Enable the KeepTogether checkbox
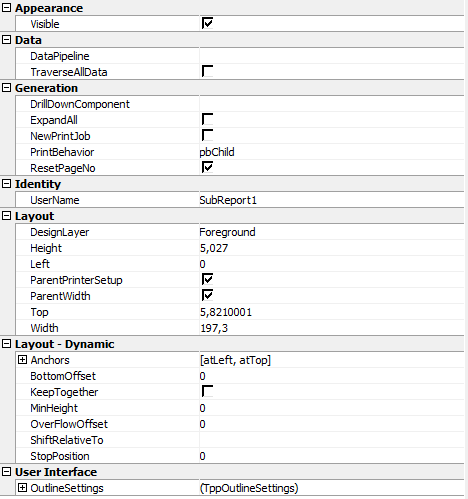The height and width of the screenshot is (499, 468). (x=207, y=391)
